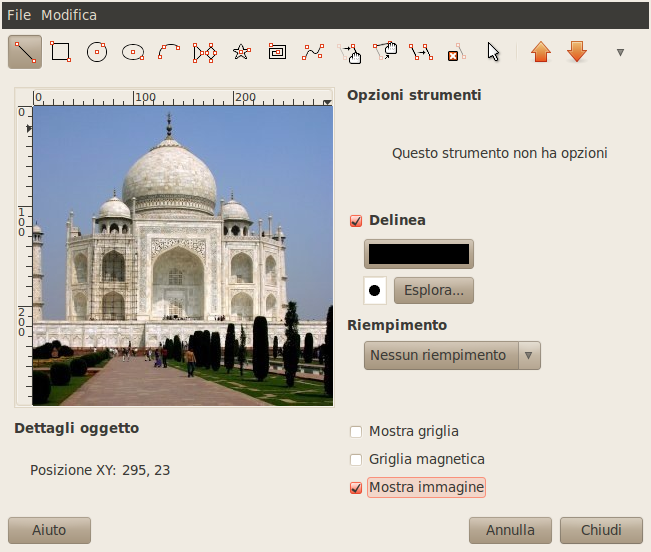Select the spiral tool

[x=277, y=52]
